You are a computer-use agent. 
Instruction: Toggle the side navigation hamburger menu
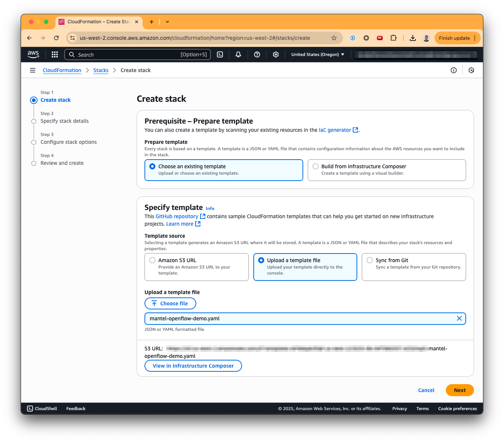pos(33,70)
